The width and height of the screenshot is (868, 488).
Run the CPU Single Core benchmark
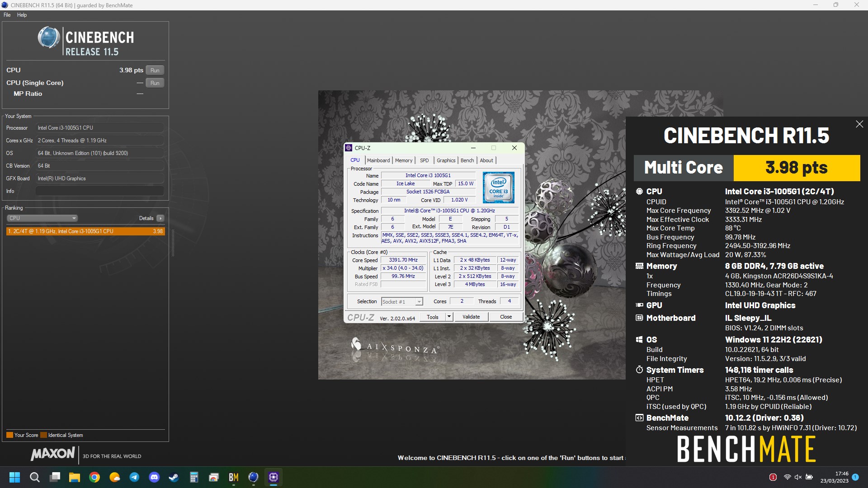tap(155, 83)
